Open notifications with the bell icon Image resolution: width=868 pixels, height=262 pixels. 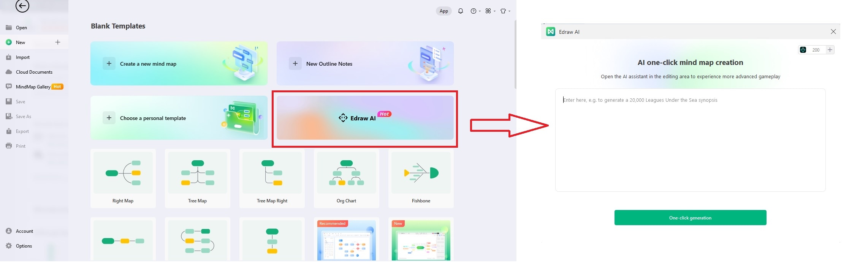coord(461,11)
